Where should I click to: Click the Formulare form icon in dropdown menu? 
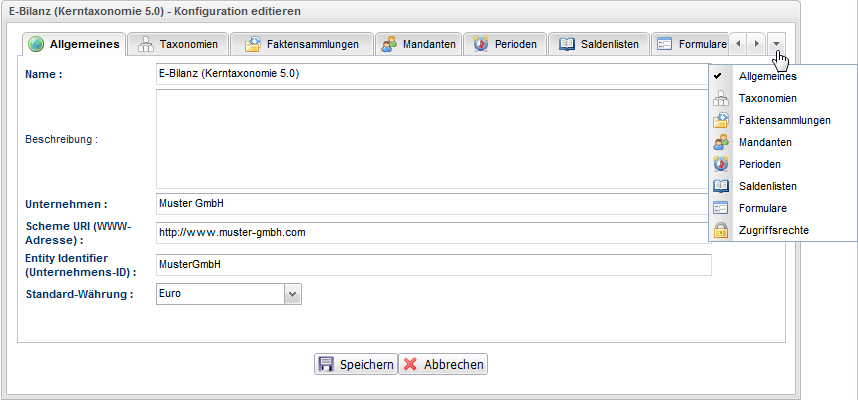click(x=721, y=208)
